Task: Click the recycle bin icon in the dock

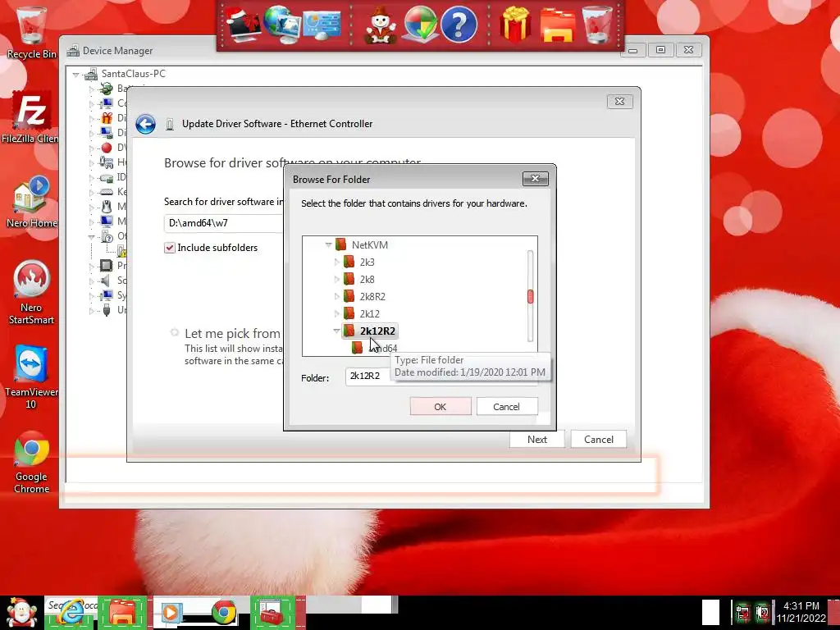Action: tap(598, 24)
